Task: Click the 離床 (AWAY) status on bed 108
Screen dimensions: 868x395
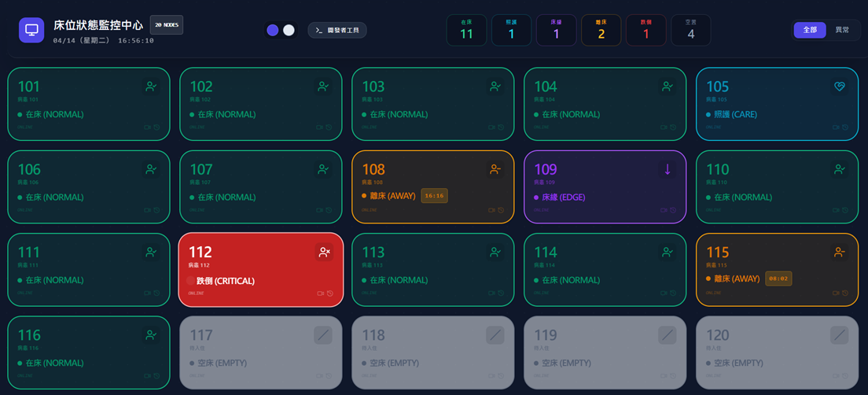Action: click(x=388, y=196)
